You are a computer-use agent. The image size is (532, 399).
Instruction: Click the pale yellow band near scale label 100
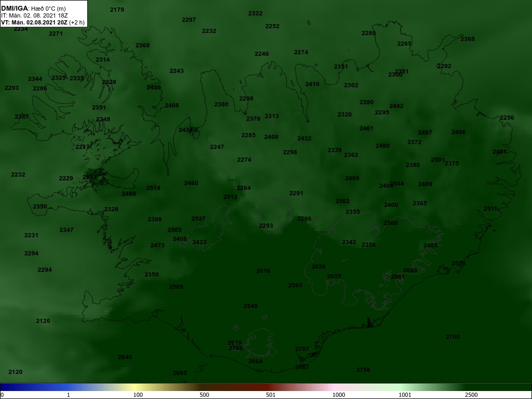pos(136,387)
